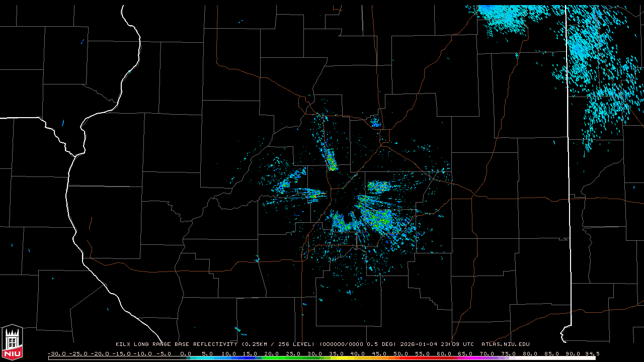The height and width of the screenshot is (362, 644).
Task: Click the 50.0 label on the scale
Action: 401,353
